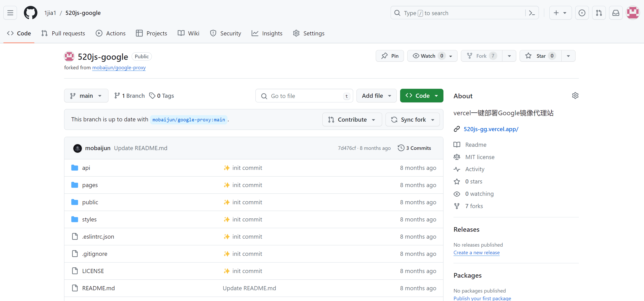Screen dimensions: 644x301
Task: Pin this repository
Action: pos(390,56)
